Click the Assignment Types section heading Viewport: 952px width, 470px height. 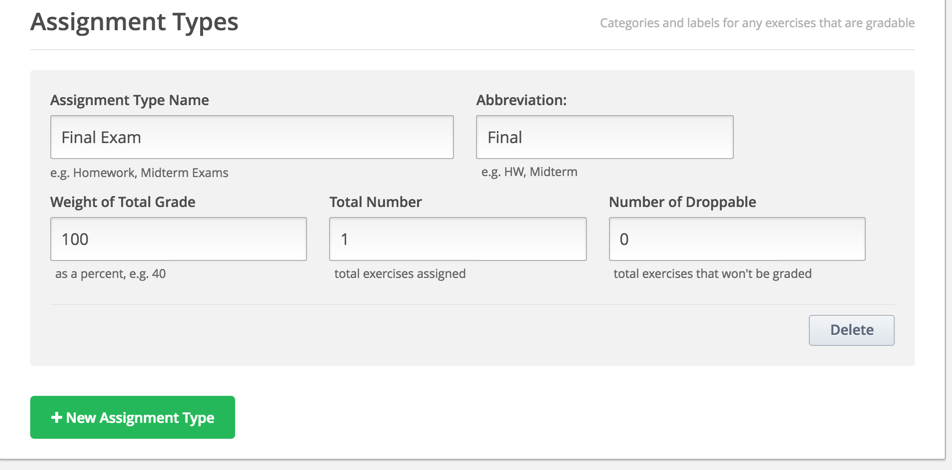(x=134, y=22)
